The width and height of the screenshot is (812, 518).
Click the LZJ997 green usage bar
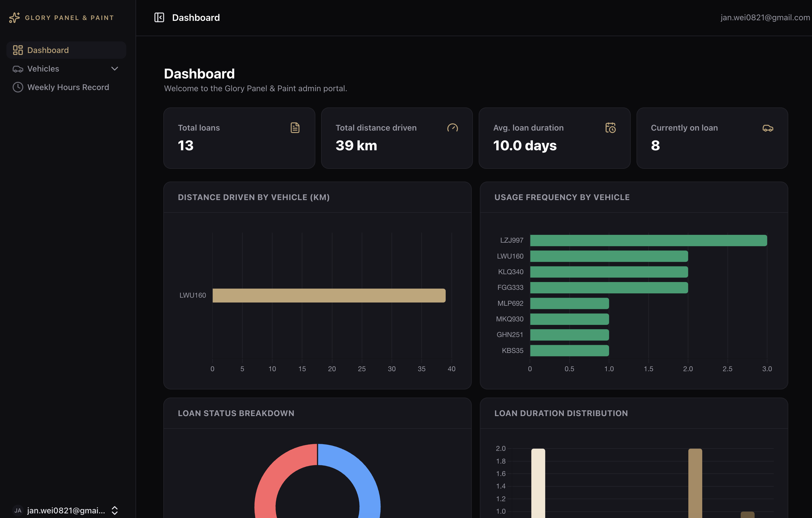pos(648,240)
